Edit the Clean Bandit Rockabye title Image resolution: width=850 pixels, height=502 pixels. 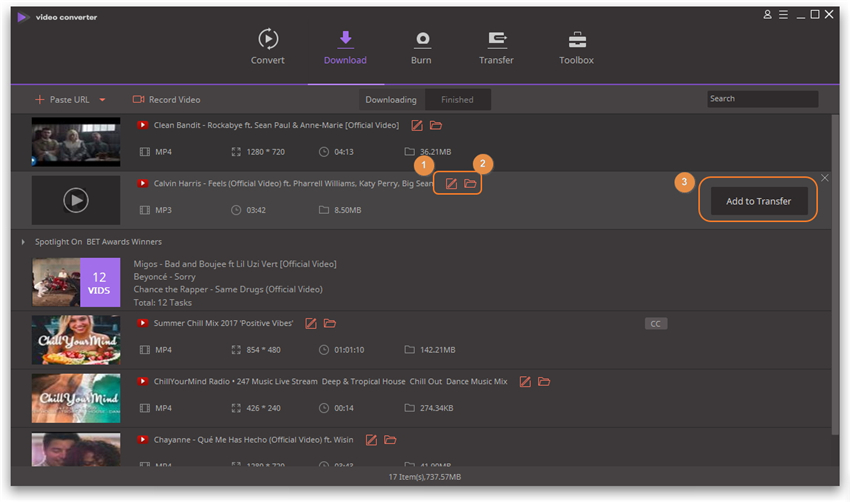(x=416, y=126)
